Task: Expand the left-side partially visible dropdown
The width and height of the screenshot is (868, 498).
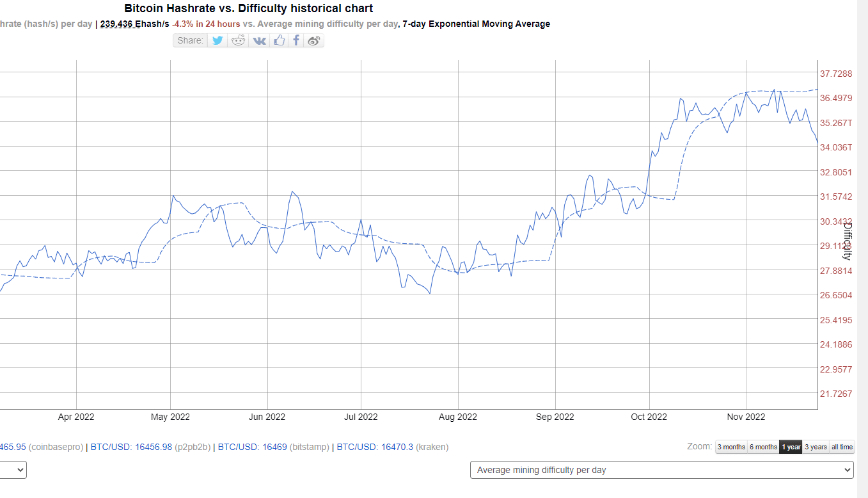Action: 13,470
